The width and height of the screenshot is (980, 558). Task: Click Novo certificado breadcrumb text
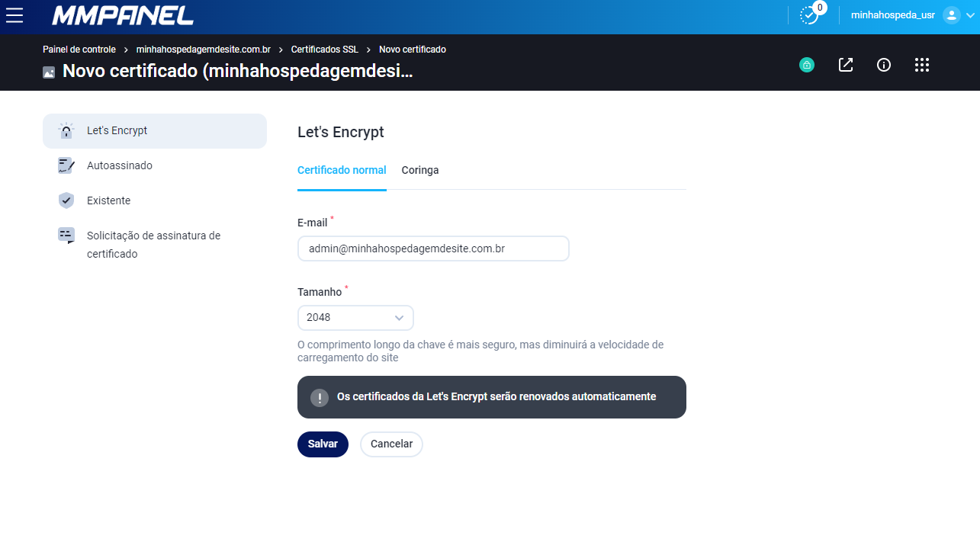tap(413, 50)
